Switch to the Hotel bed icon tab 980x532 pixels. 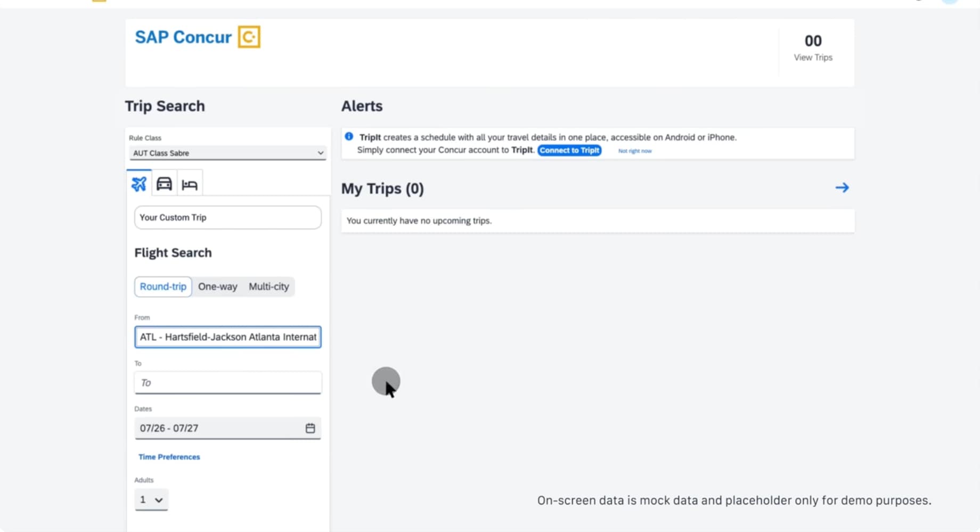[x=190, y=184]
